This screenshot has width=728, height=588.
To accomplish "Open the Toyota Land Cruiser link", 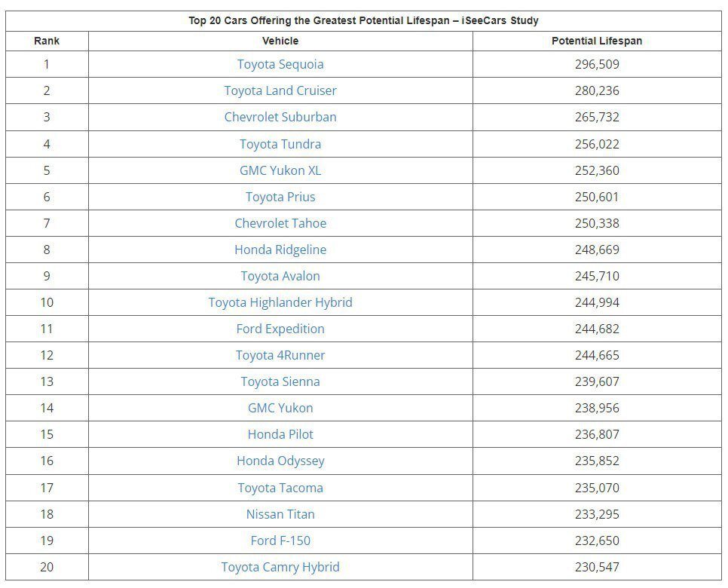I will 280,90.
